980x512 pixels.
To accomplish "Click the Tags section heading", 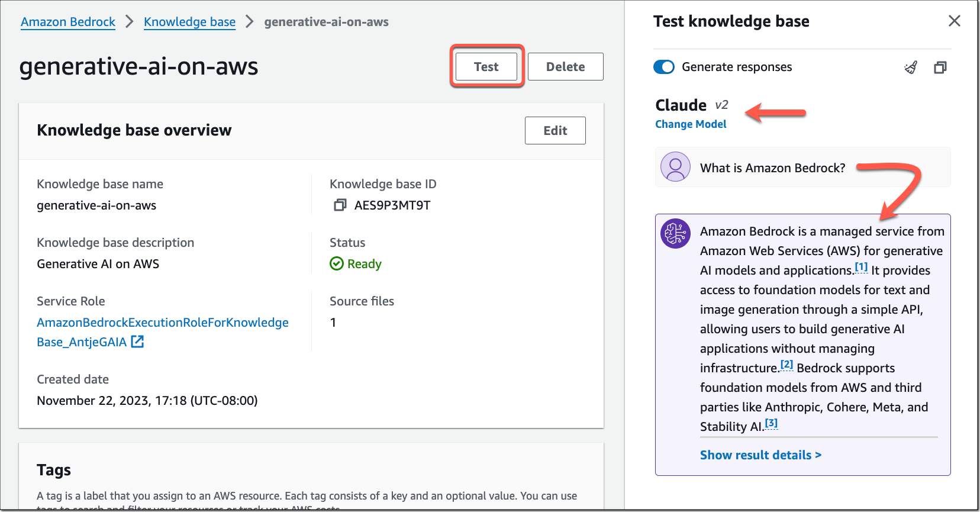I will [54, 470].
